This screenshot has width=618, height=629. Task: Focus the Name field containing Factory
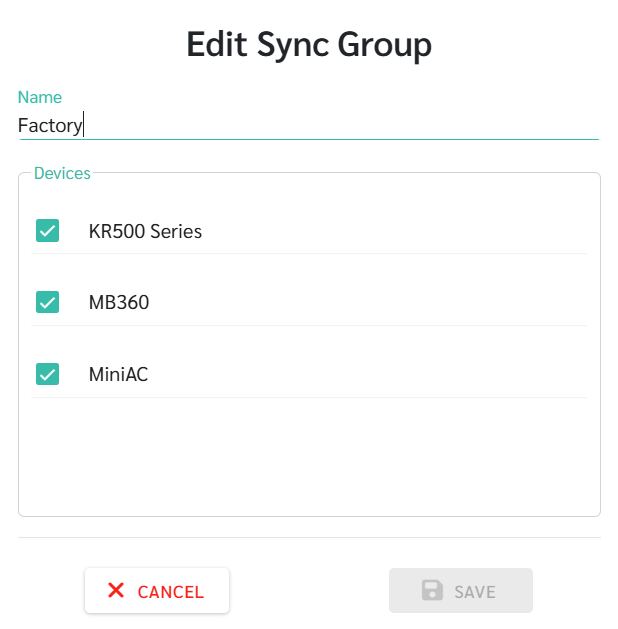309,126
